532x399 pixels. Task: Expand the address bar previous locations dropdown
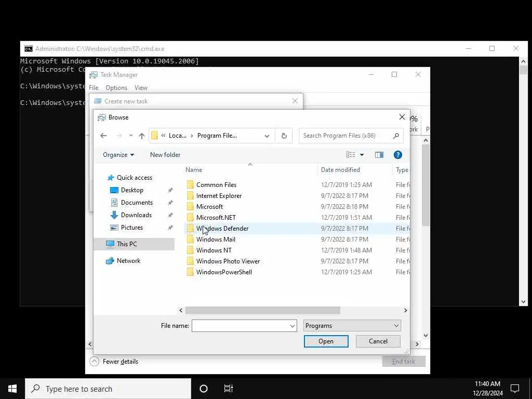267,136
